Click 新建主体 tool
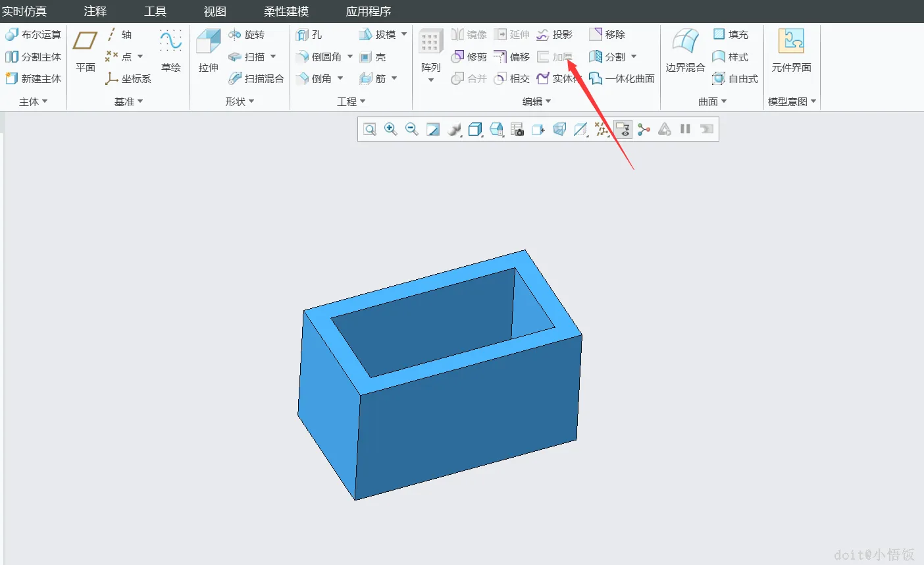924x565 pixels. [x=34, y=78]
